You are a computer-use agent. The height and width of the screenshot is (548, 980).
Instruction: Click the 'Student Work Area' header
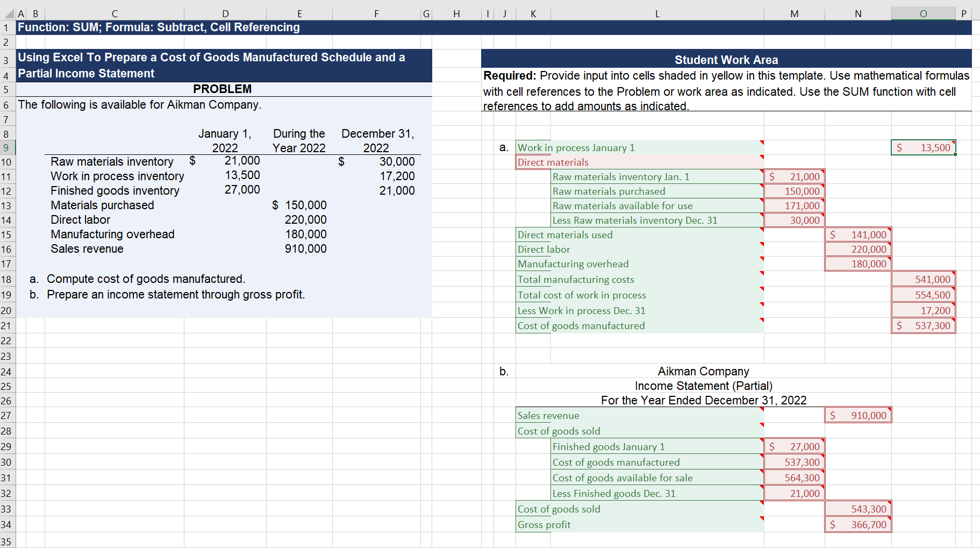click(x=726, y=60)
